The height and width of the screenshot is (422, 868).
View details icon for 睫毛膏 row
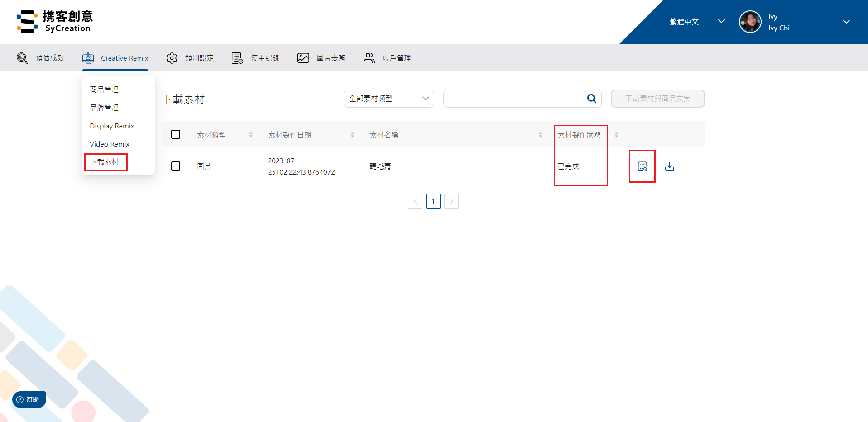click(643, 166)
